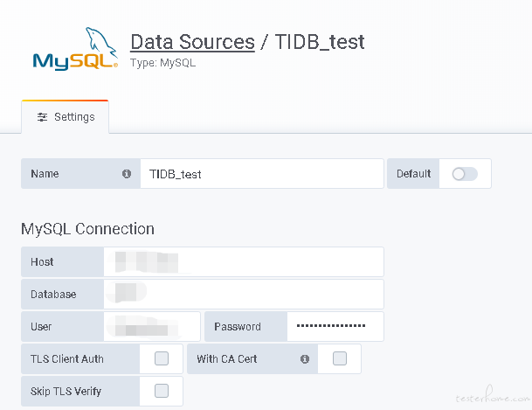Image resolution: width=532 pixels, height=410 pixels.
Task: Enable TLS Client Auth checkbox
Action: tap(162, 358)
